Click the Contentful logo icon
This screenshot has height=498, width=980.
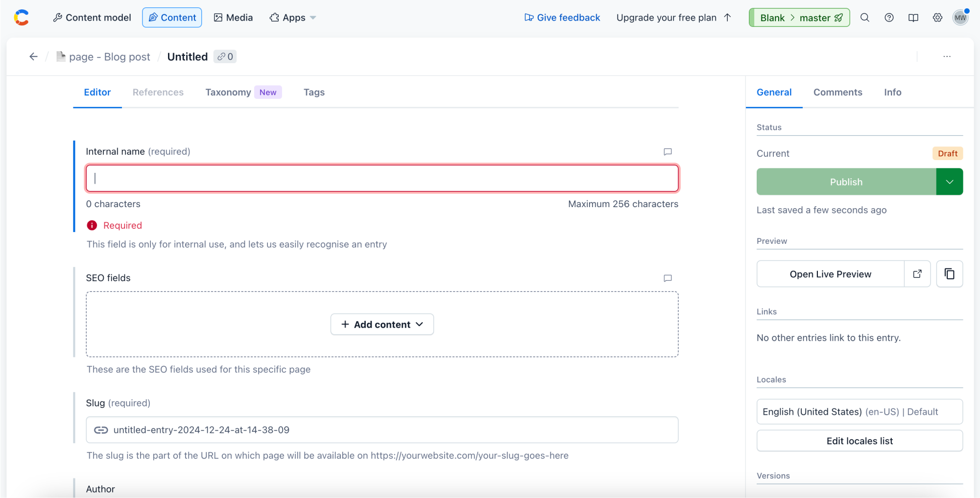[x=22, y=17]
